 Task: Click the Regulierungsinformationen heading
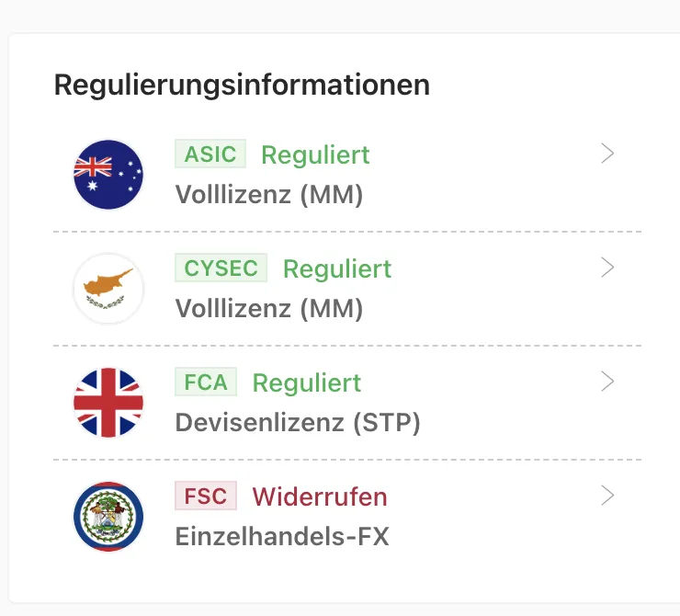click(242, 86)
